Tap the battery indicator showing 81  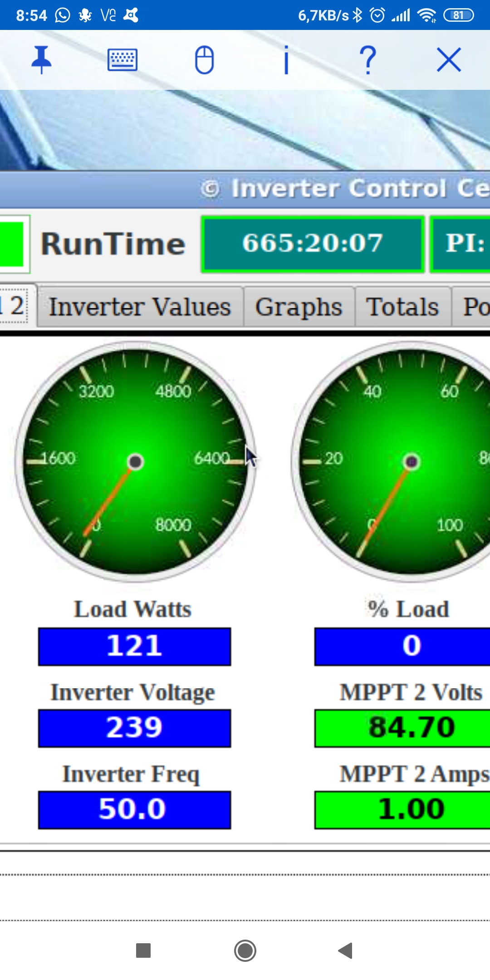[459, 15]
